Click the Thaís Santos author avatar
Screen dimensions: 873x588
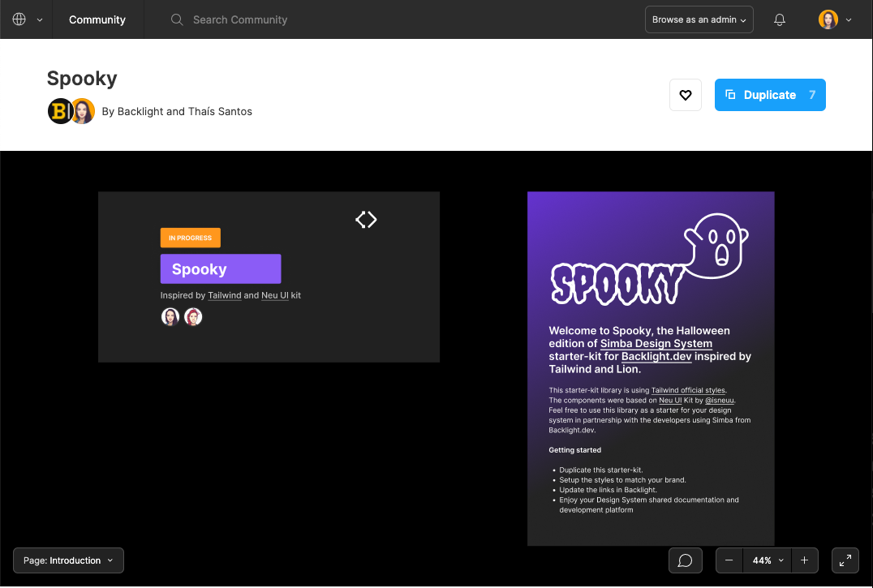83,111
